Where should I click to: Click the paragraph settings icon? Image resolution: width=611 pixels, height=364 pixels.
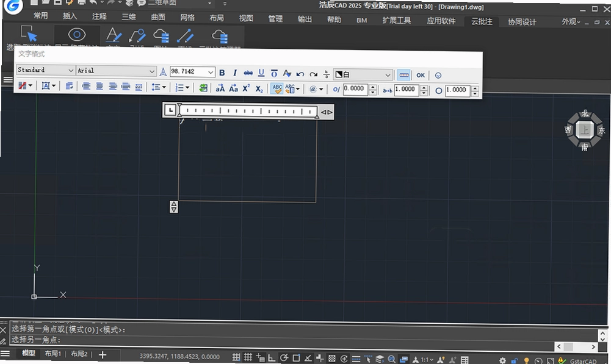[69, 86]
